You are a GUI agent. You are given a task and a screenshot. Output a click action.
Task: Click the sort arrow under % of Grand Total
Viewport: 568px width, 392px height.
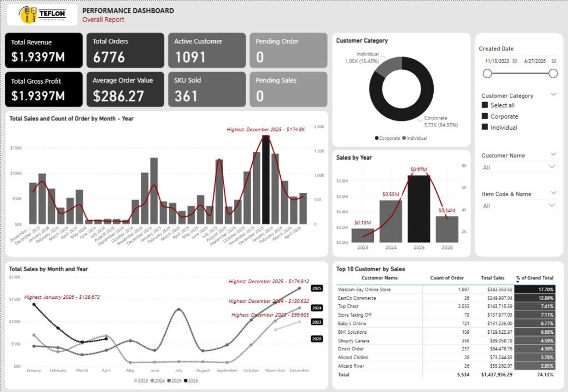pyautogui.click(x=518, y=282)
